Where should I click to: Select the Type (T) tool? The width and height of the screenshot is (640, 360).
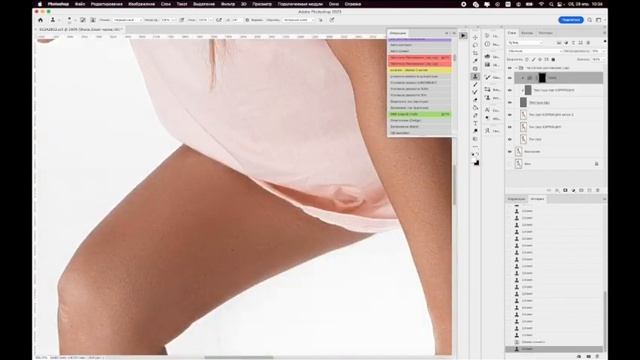(x=475, y=123)
